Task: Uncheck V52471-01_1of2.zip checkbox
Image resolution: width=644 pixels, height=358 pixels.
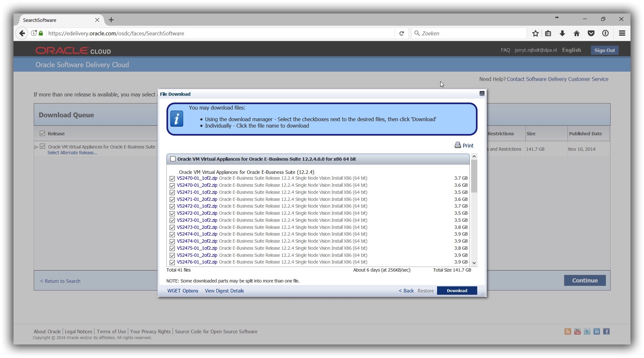Action: coord(172,192)
